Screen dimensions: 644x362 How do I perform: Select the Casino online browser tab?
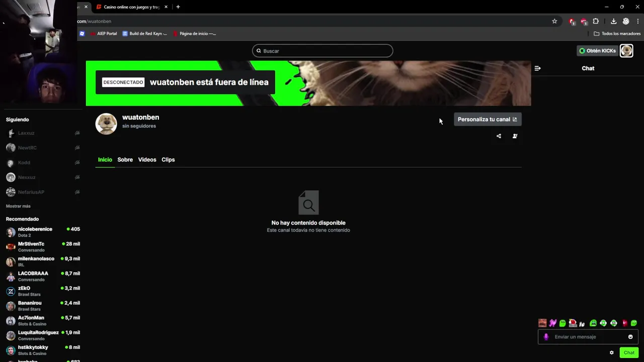click(x=131, y=7)
